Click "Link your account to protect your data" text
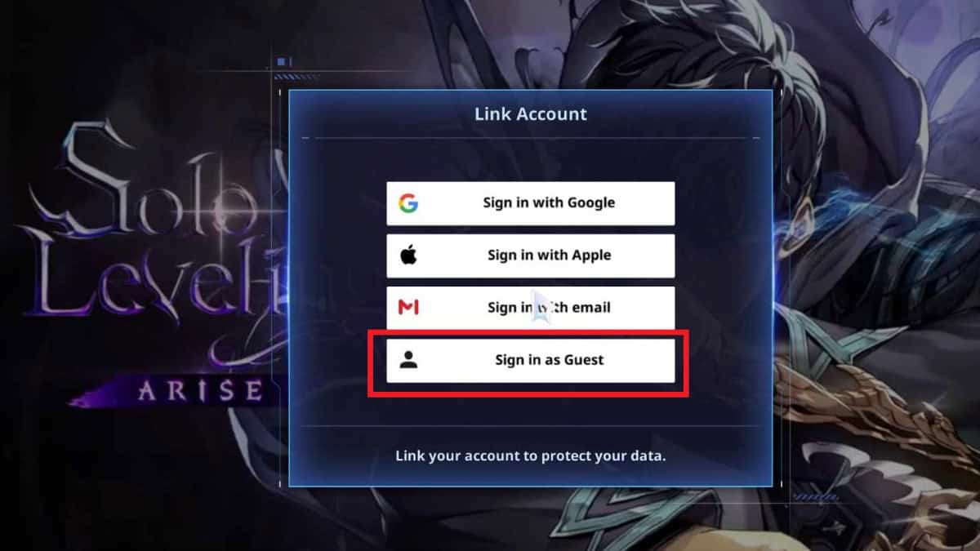This screenshot has height=551, width=980. click(531, 455)
